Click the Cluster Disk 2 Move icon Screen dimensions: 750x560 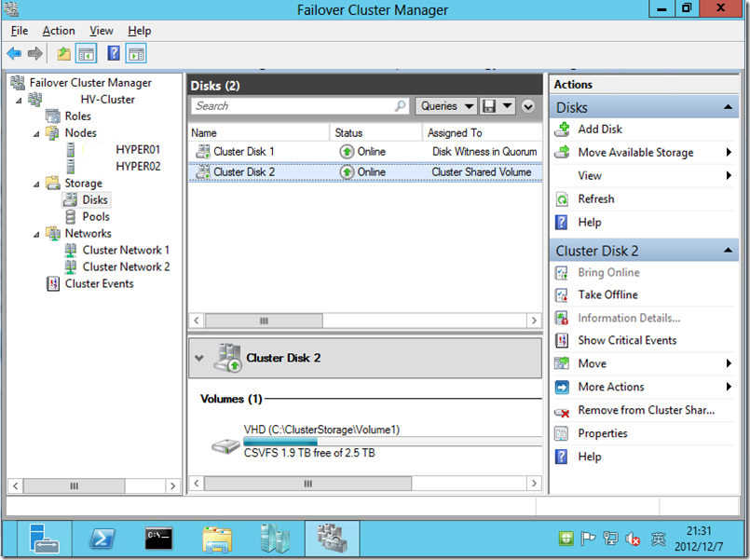click(x=562, y=363)
